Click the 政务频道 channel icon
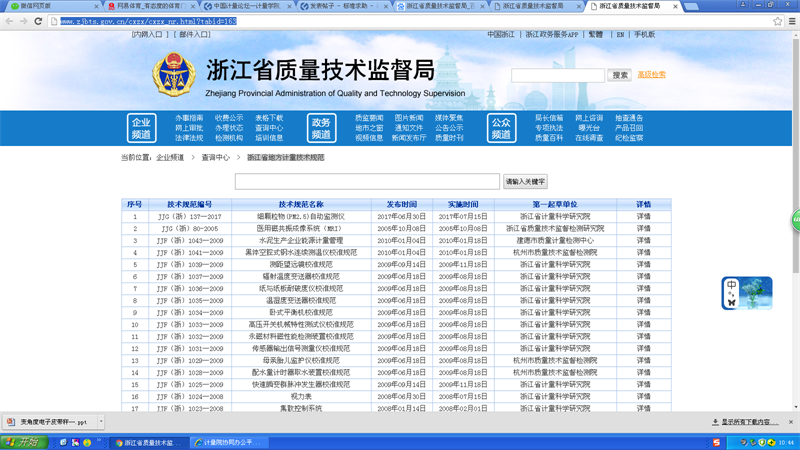 click(x=321, y=127)
